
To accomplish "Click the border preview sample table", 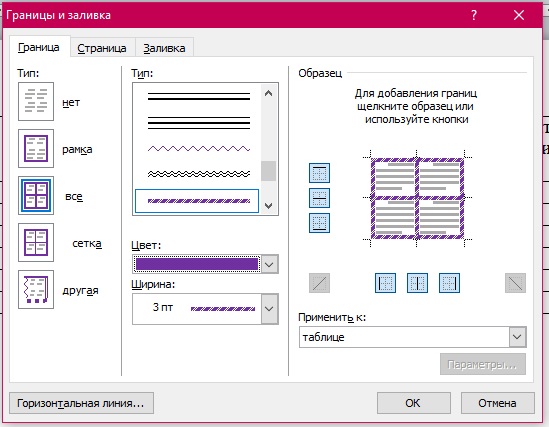I will (417, 198).
